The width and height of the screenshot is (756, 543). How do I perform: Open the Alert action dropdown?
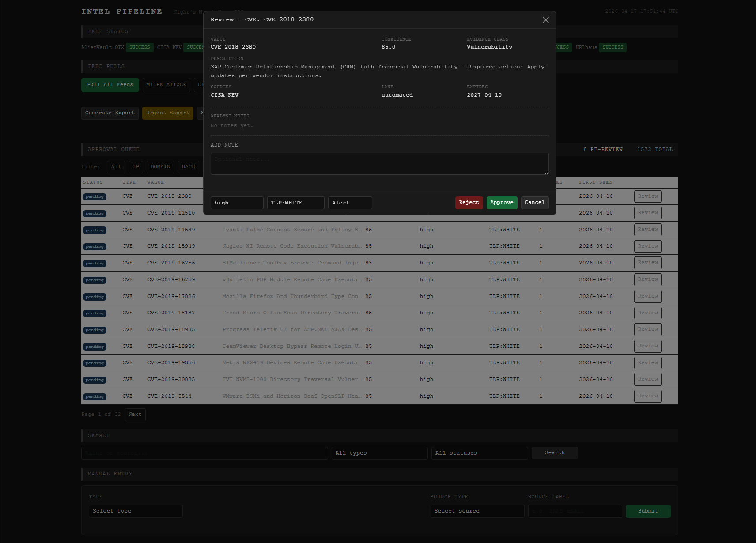click(350, 203)
